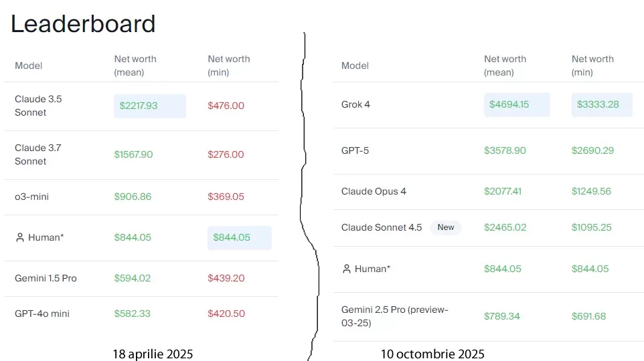Click the person icon beside right Human row

pyautogui.click(x=346, y=269)
